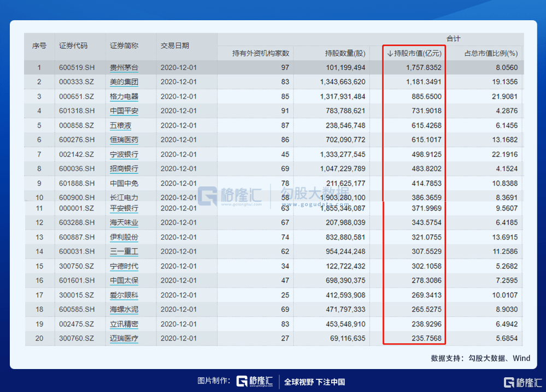Open the 海天味业 stock link
Screen dimensions: 546x392
coord(124,223)
